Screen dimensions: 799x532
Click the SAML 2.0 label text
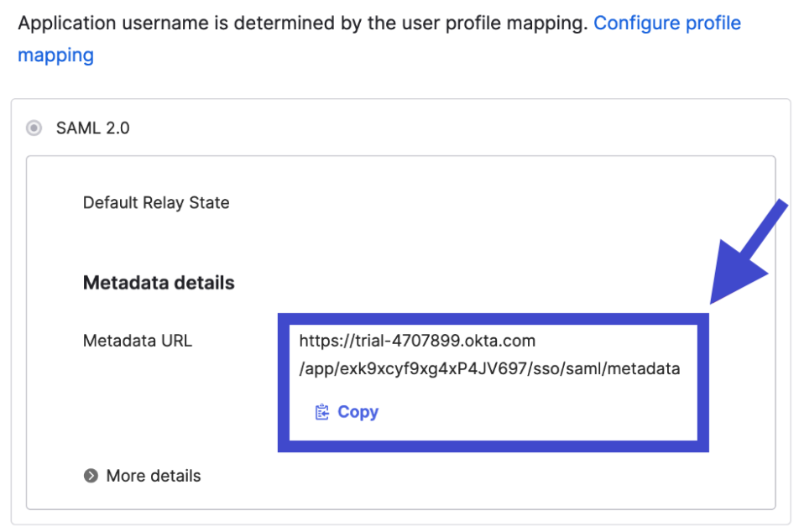(92, 128)
